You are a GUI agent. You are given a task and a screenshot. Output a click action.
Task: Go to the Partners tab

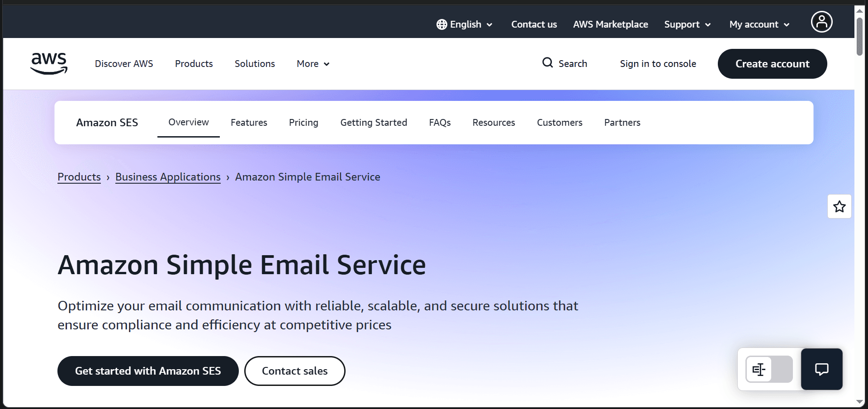pyautogui.click(x=622, y=123)
